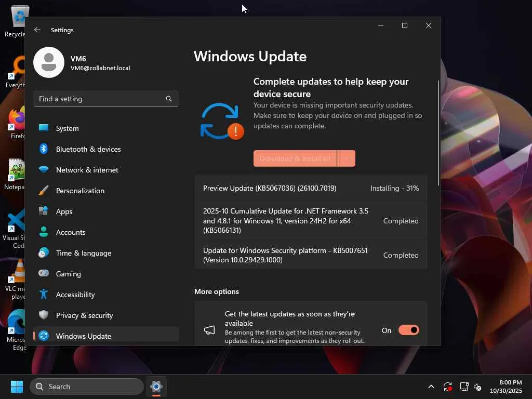This screenshot has width=532, height=399.
Task: Click the taskbar clock showing 8:00 PM
Action: [x=506, y=387]
